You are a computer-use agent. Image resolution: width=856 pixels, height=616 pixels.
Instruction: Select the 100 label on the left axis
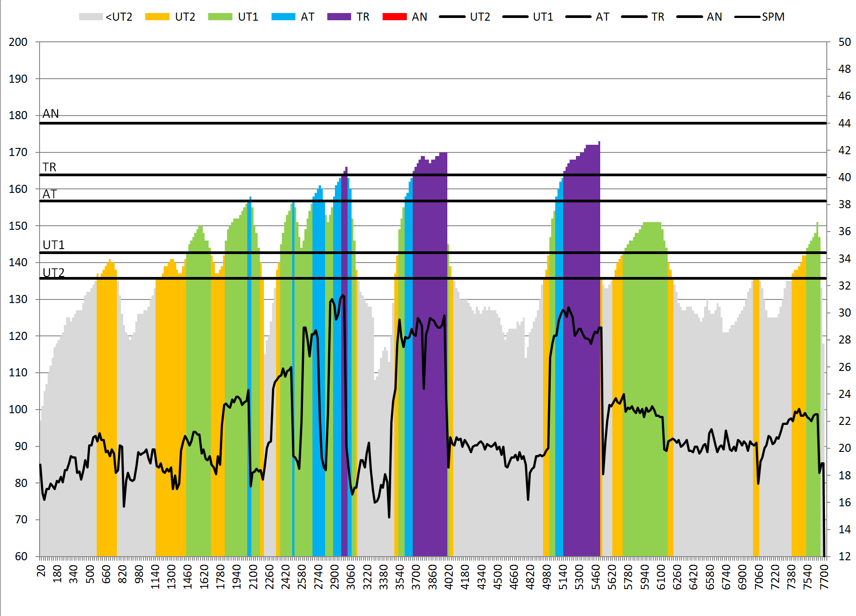(18, 409)
